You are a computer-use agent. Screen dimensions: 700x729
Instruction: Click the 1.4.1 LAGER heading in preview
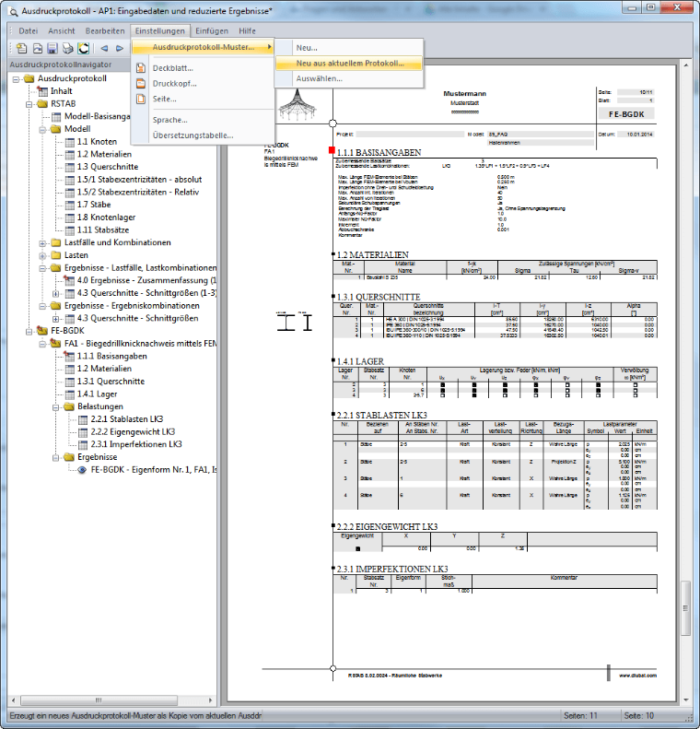coord(360,361)
